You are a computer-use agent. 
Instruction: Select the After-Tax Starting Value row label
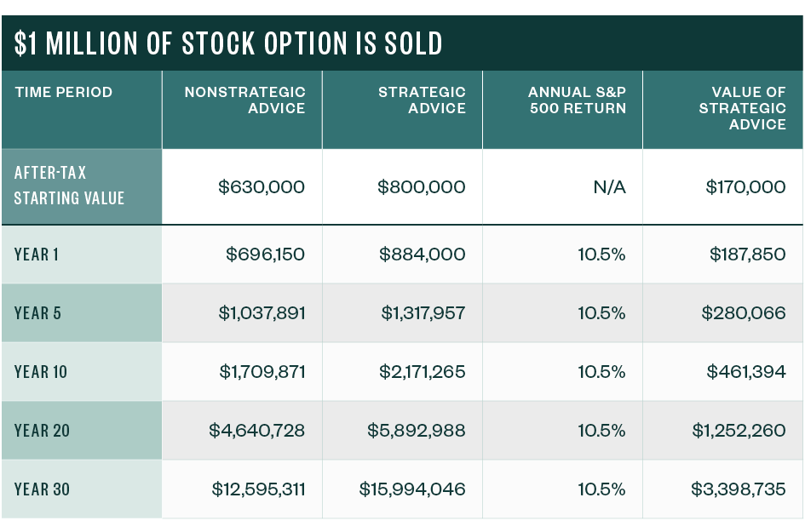coord(69,186)
